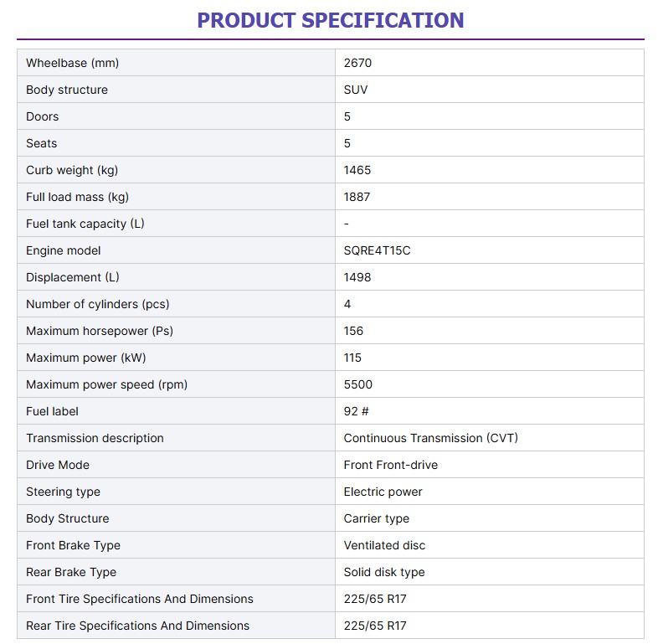
Task: Select the Doors row label
Action: click(43, 116)
